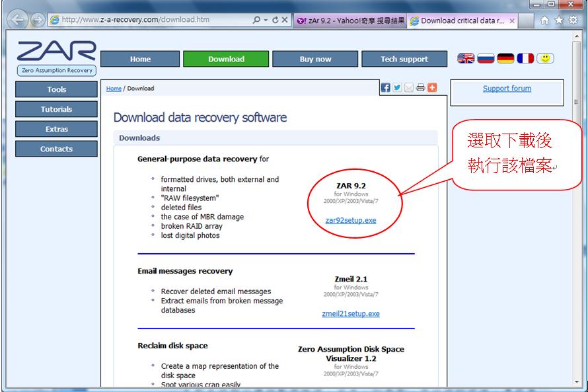This screenshot has height=392, width=588.
Task: Click the browser Forward arrow button
Action: tap(38, 20)
